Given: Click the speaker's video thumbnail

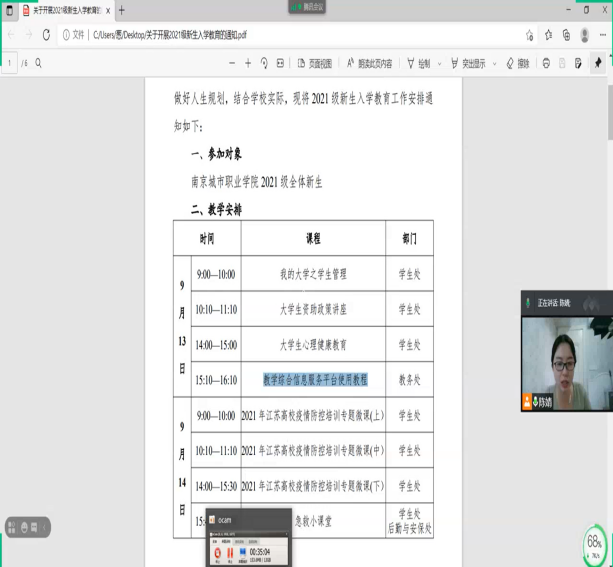Looking at the screenshot, I should 567,363.
